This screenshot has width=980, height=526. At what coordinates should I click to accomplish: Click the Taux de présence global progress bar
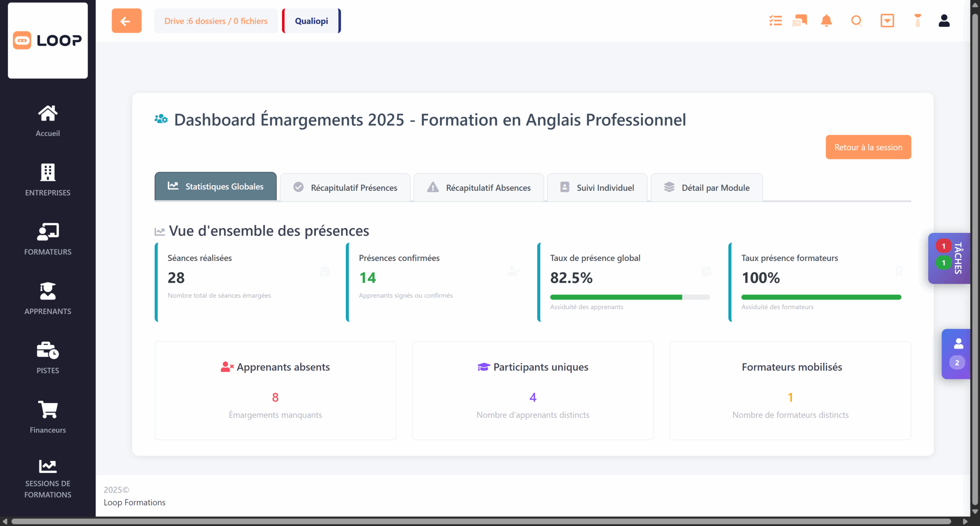(x=630, y=297)
